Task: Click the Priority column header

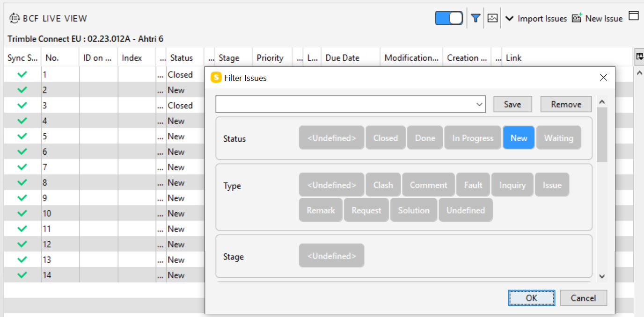Action: (x=272, y=58)
